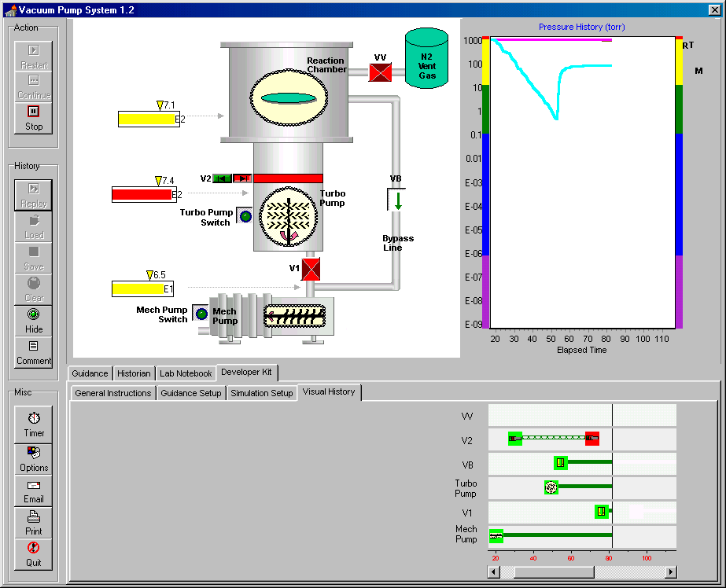The image size is (726, 588).
Task: Click the Mech Pump screw graphic
Action: click(295, 316)
